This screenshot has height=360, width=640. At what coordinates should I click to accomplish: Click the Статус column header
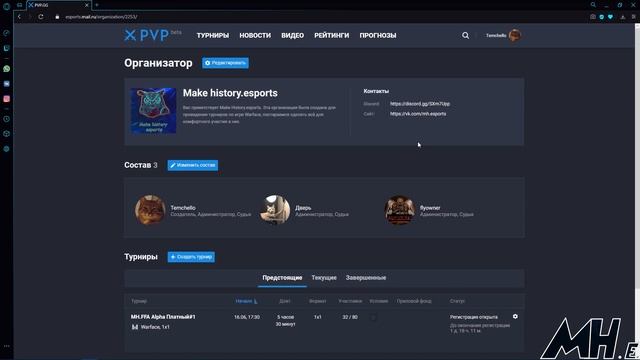click(x=457, y=301)
